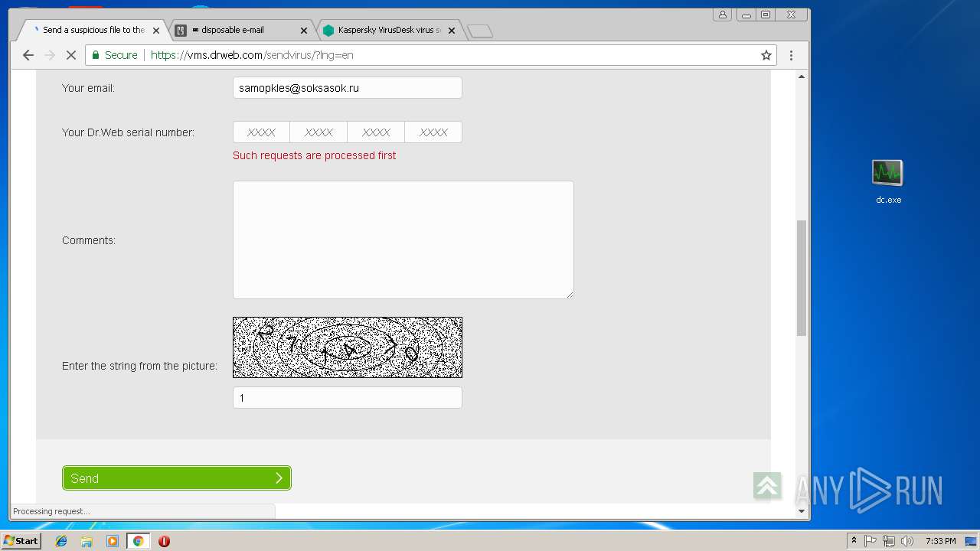This screenshot has width=980, height=551.
Task: Click the Chrome taskbar icon
Action: pyautogui.click(x=138, y=541)
